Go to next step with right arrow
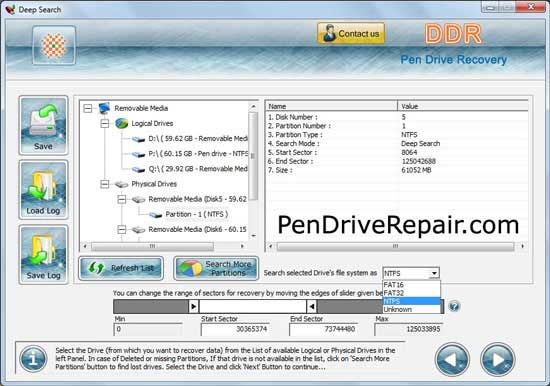550x386 pixels. (497, 359)
